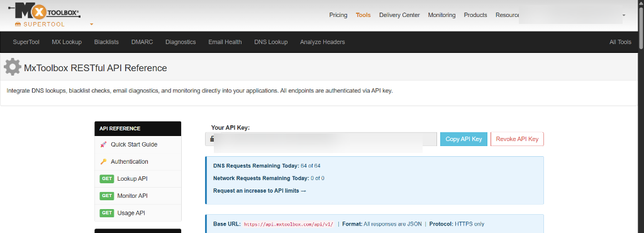The image size is (644, 233).
Task: Open the SuperTool dropdown arrow
Action: point(92,25)
